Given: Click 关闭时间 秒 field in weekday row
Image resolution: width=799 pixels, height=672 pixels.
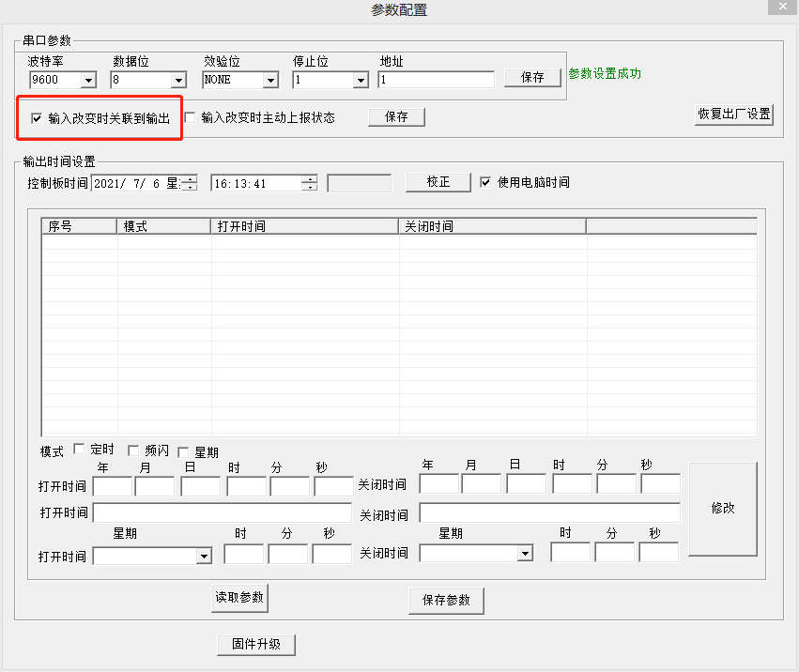Looking at the screenshot, I should (x=659, y=552).
